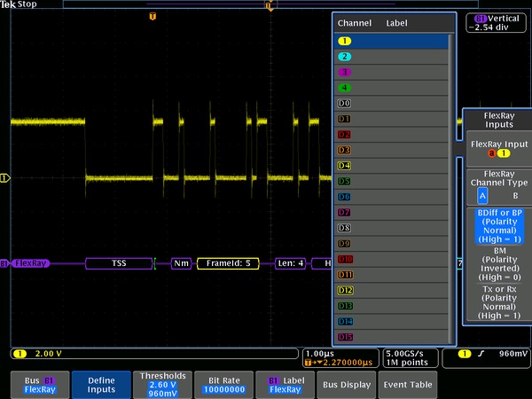Viewport: 532px width, 399px height.
Task: Set FlexRay Channel Type to B
Action: [x=514, y=196]
